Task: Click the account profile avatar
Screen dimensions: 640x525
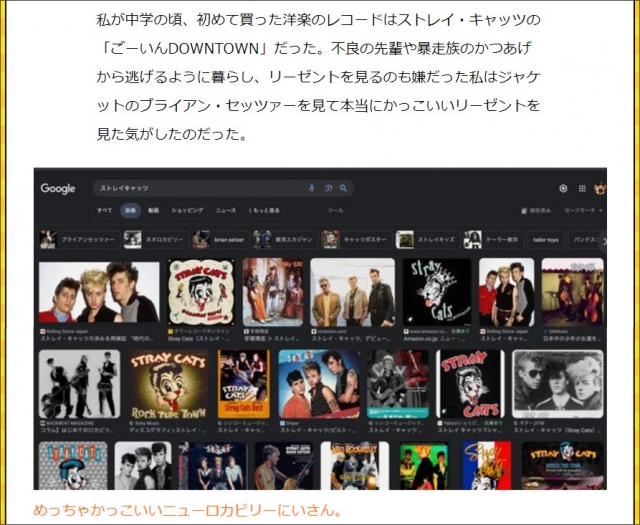Action: coord(599,188)
